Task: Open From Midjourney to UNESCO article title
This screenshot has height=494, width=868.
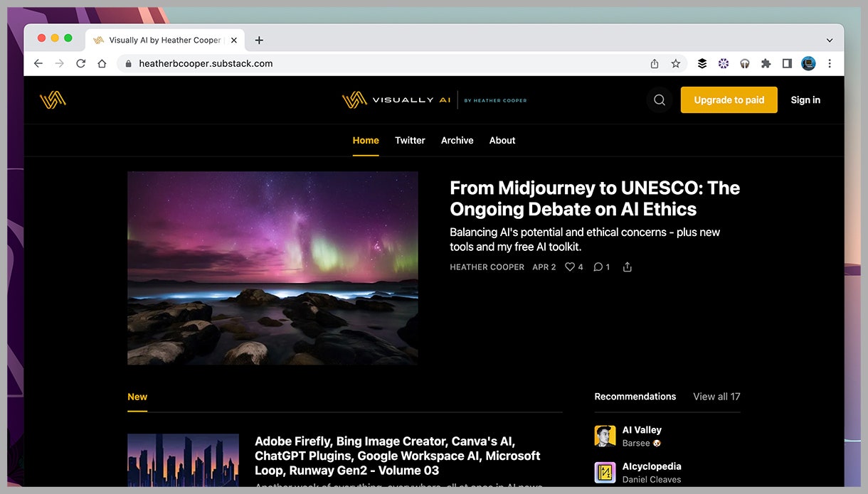Action: (595, 198)
